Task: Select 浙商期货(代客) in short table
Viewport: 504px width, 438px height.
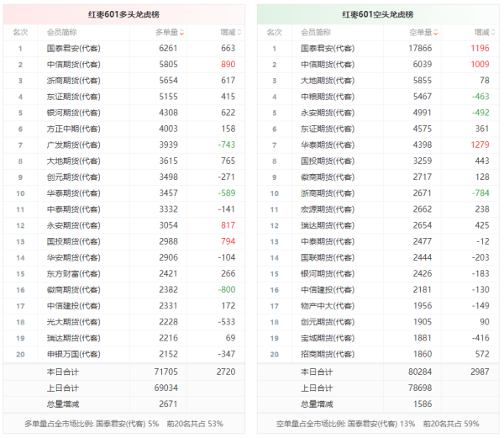Action: (328, 193)
